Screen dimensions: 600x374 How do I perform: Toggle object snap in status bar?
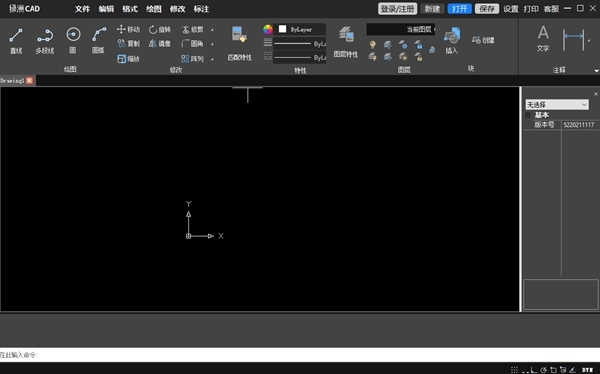tap(553, 369)
